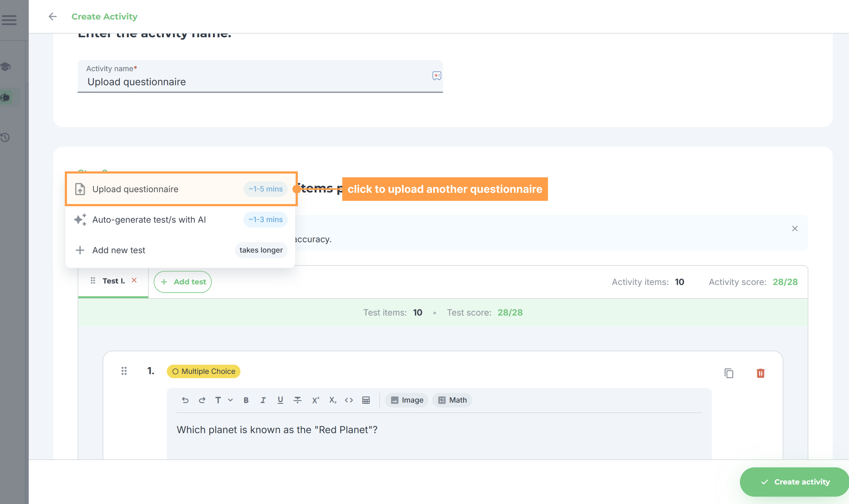Image resolution: width=849 pixels, height=504 pixels.
Task: Duplicate question 1 with copy icon
Action: [729, 373]
